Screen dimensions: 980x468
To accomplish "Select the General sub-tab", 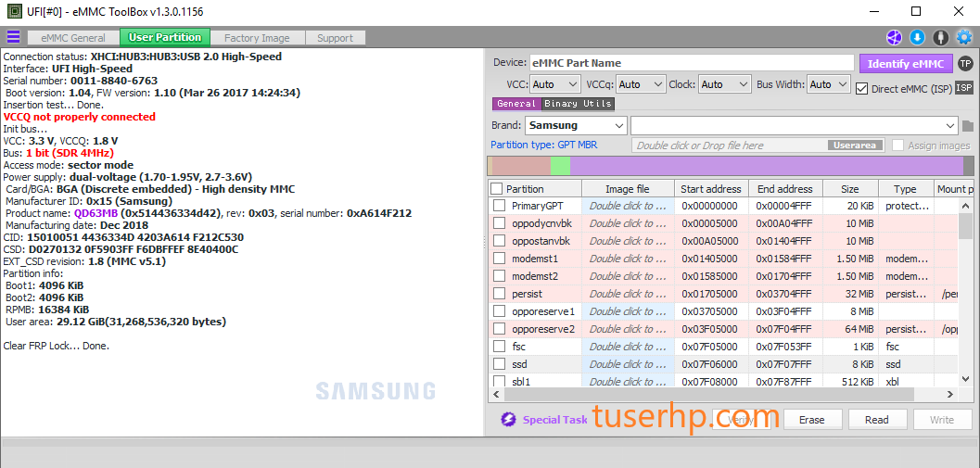I will click(516, 104).
